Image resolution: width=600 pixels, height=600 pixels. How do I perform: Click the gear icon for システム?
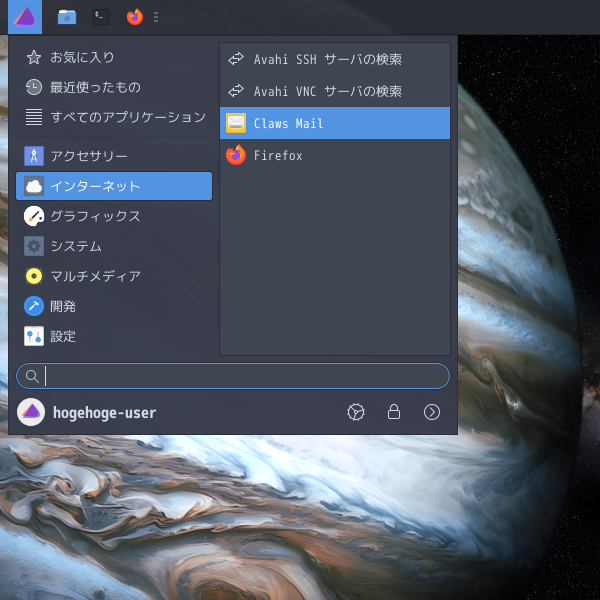[x=34, y=246]
